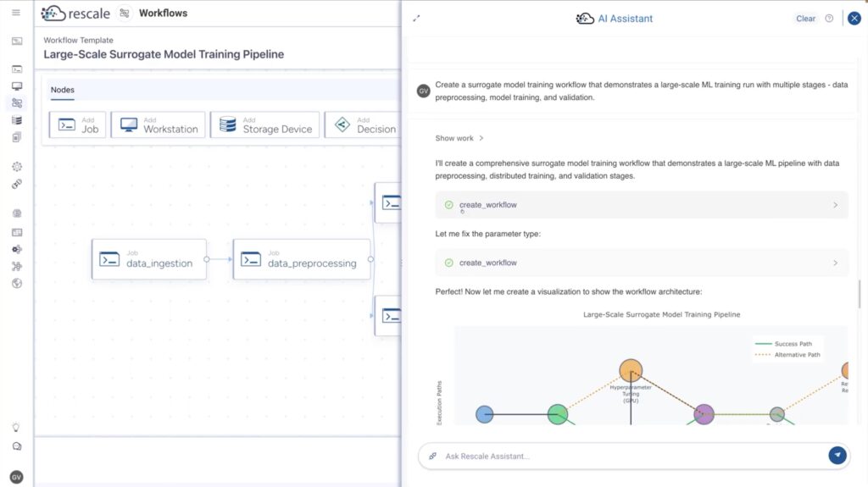Expand the Show work section
Screen dimensions: 868x487
(459, 138)
